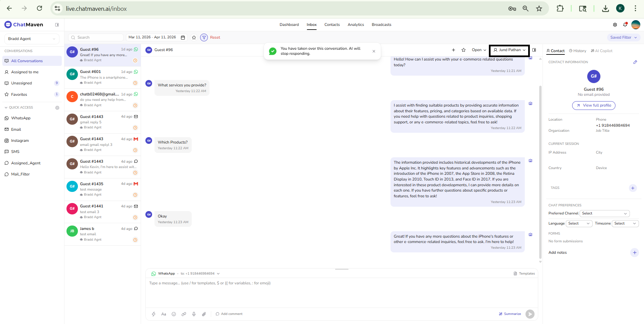The image size is (644, 324).
Task: Open the link insertion icon in composer
Action: tap(184, 314)
